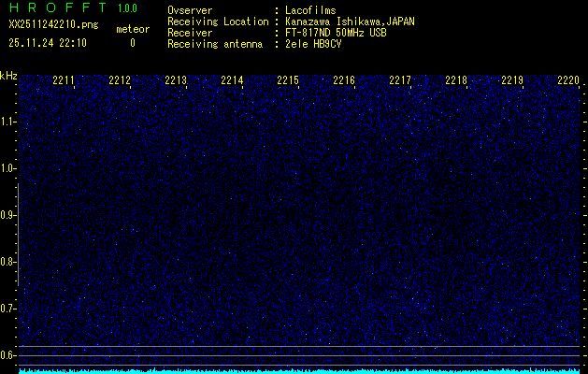The height and width of the screenshot is (374, 588).
Task: Click the 2218 time marker
Action: 456,81
